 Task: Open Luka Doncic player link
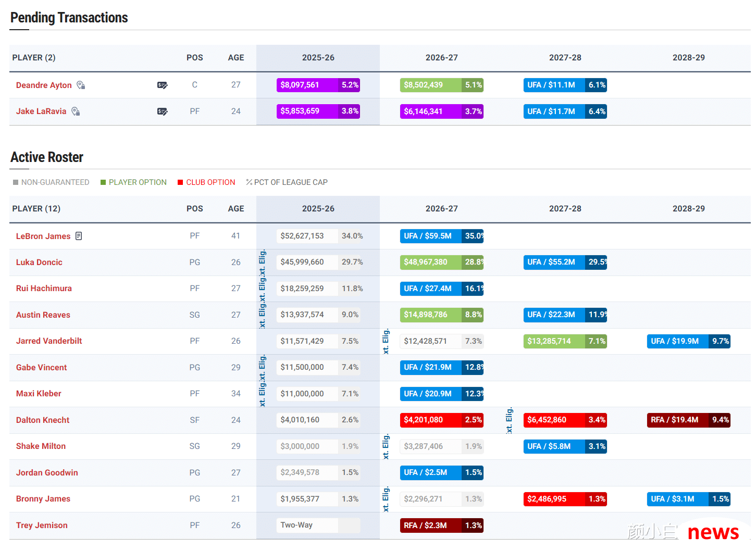(x=39, y=262)
